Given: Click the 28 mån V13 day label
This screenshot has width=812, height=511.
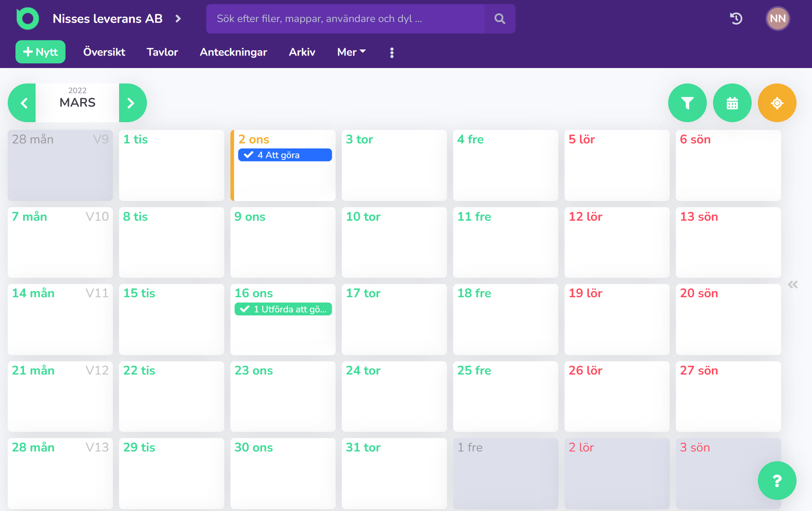Looking at the screenshot, I should [33, 447].
